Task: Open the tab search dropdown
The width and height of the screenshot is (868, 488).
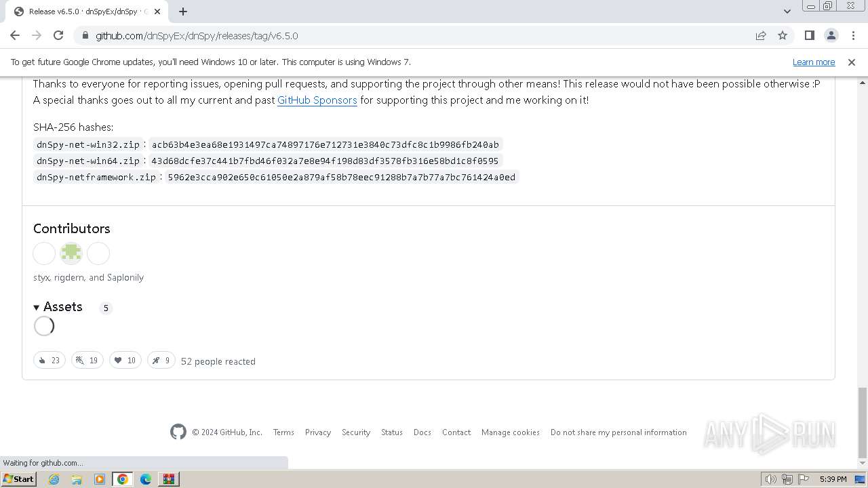Action: click(x=787, y=12)
